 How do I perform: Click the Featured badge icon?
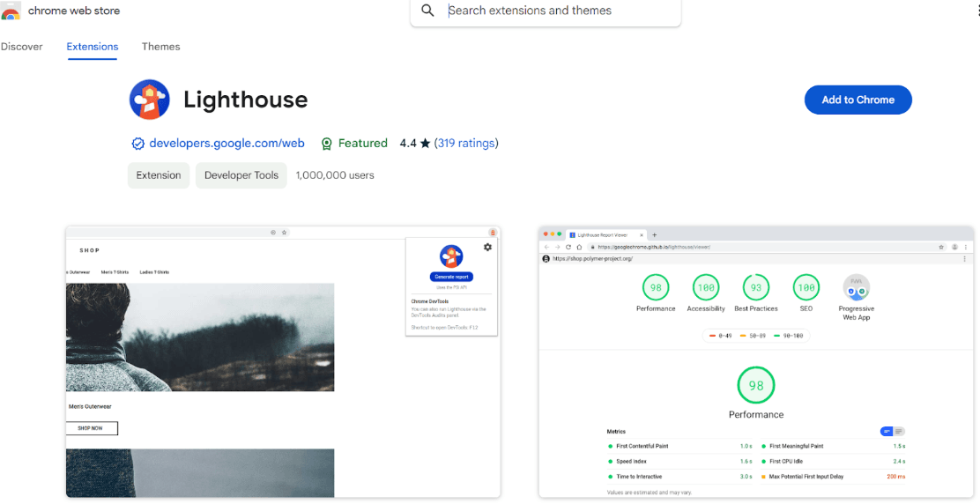pyautogui.click(x=326, y=144)
